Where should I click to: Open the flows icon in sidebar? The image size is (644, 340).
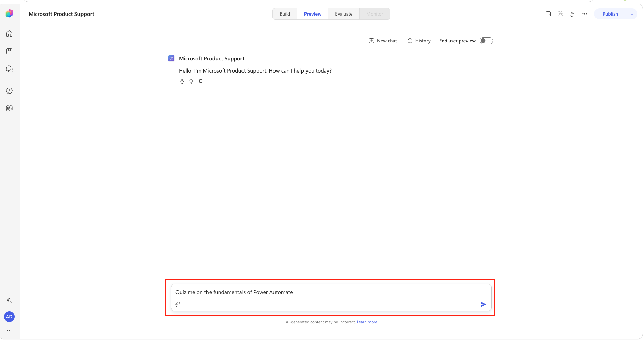tap(9, 108)
